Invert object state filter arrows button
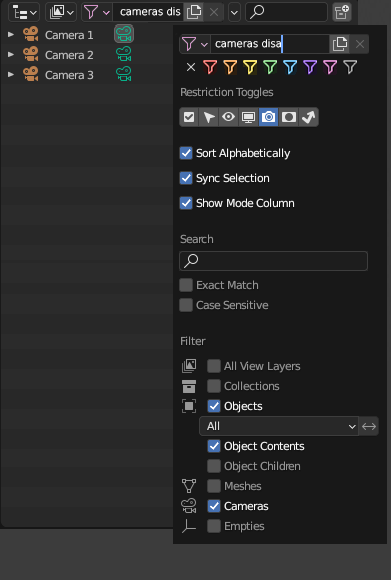Image resolution: width=391 pixels, height=580 pixels. (x=369, y=426)
